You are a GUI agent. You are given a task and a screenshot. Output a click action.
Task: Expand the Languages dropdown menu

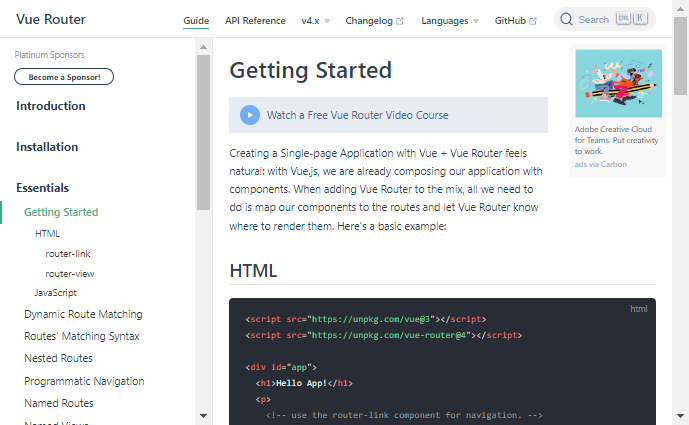[450, 21]
